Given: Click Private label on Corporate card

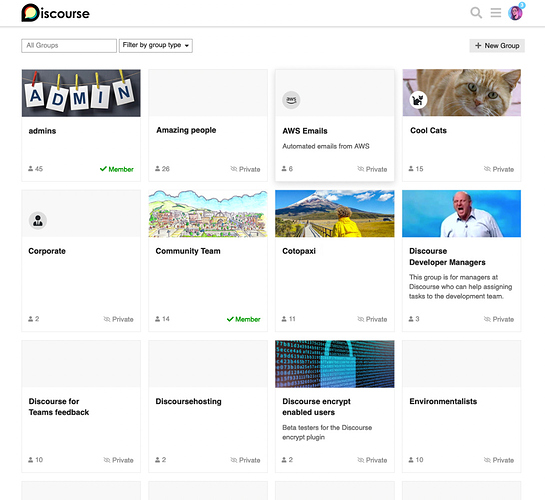Looking at the screenshot, I should 123,319.
